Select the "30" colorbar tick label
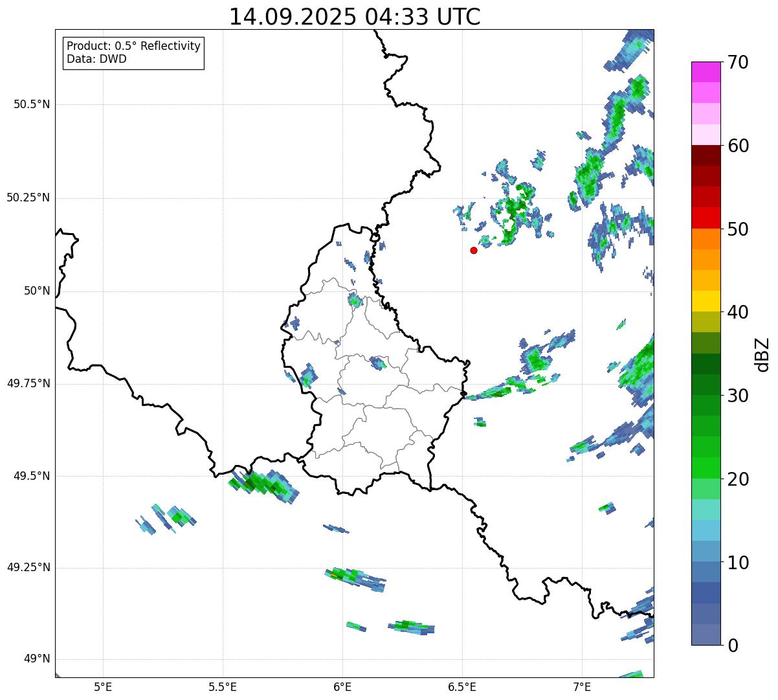The image size is (778, 700). click(737, 396)
